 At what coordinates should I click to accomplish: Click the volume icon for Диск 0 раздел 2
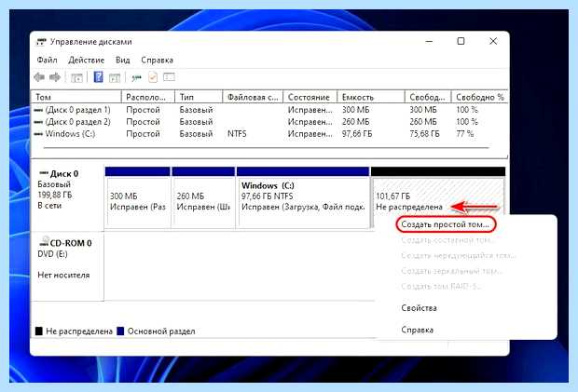(x=38, y=122)
